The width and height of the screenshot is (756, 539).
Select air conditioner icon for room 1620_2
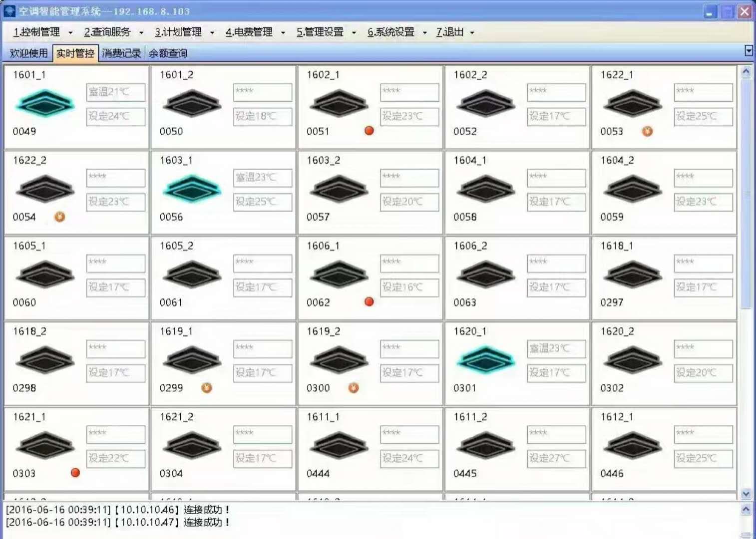[633, 359]
